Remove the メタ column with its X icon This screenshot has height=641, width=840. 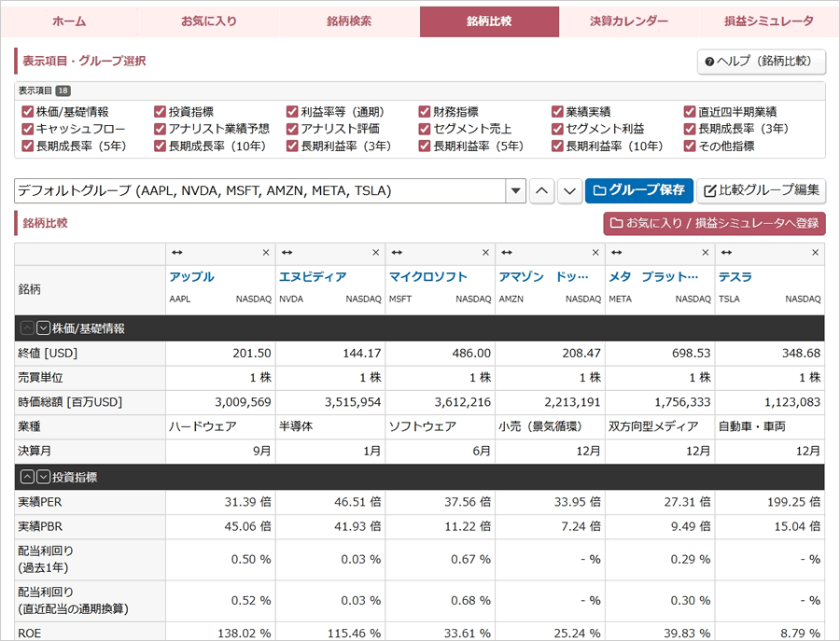pos(705,253)
